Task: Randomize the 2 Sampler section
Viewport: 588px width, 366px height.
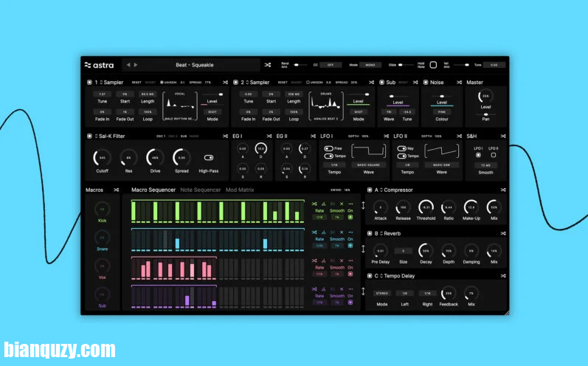Action: click(371, 82)
